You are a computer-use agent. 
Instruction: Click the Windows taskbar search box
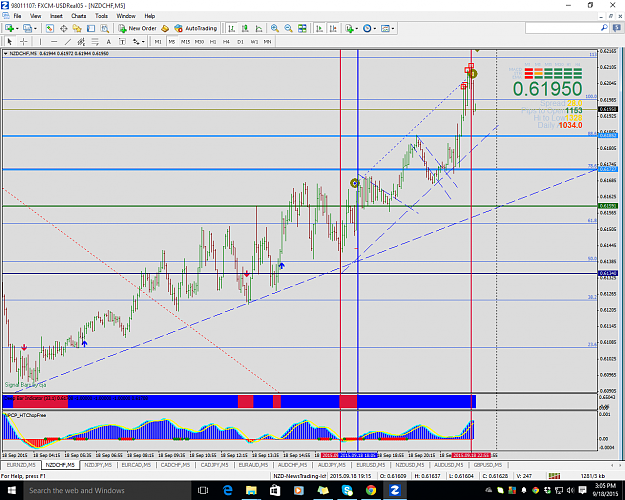tap(106, 490)
